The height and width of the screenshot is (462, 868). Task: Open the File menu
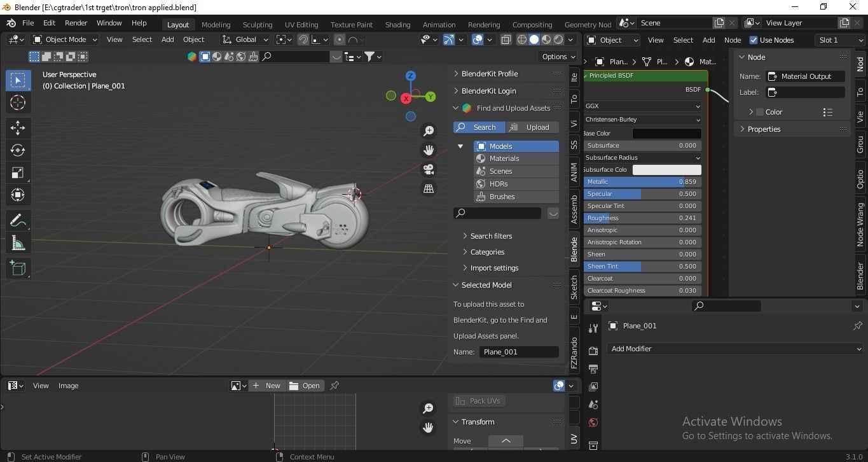point(28,23)
